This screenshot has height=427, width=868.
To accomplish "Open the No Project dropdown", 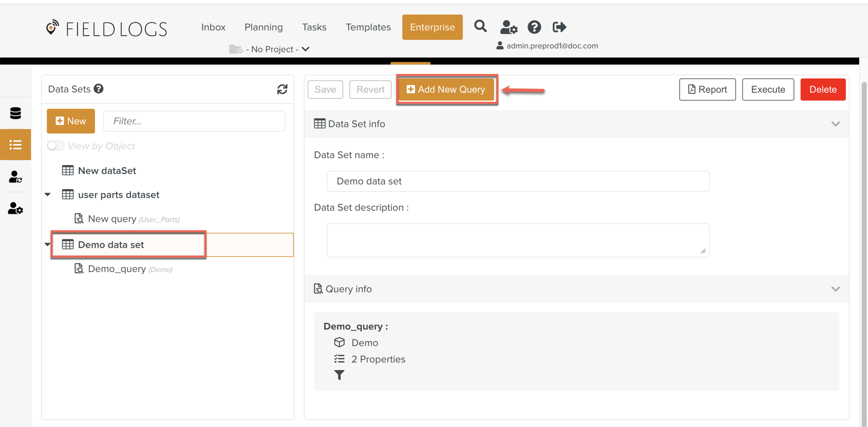I will pos(272,49).
